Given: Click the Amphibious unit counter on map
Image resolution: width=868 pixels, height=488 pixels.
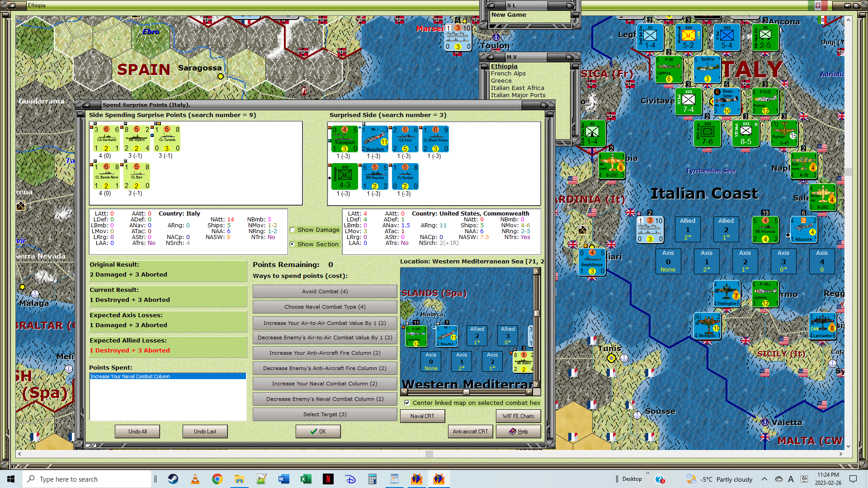Looking at the screenshot, I should (592, 262).
